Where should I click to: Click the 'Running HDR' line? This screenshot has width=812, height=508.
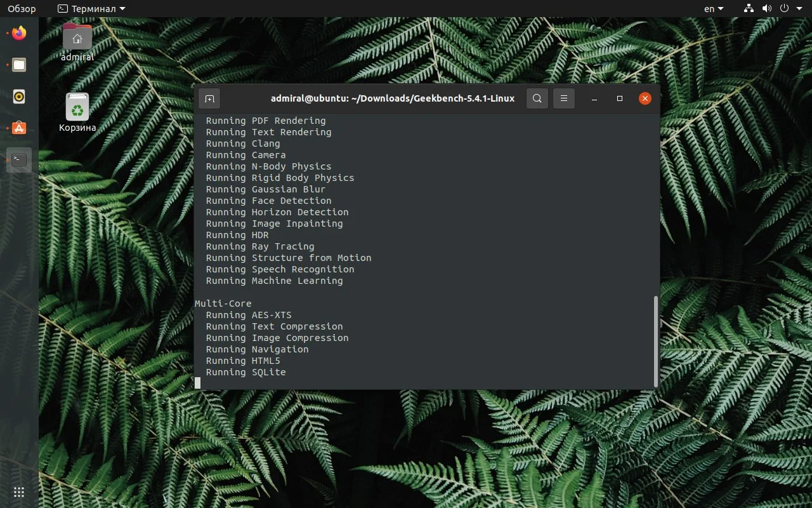237,235
